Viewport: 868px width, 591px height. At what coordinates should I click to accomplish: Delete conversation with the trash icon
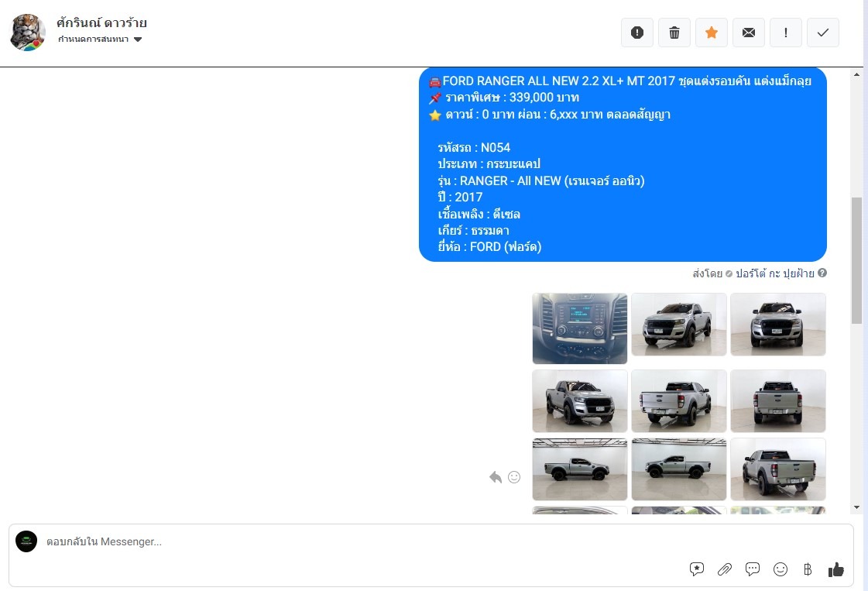674,33
